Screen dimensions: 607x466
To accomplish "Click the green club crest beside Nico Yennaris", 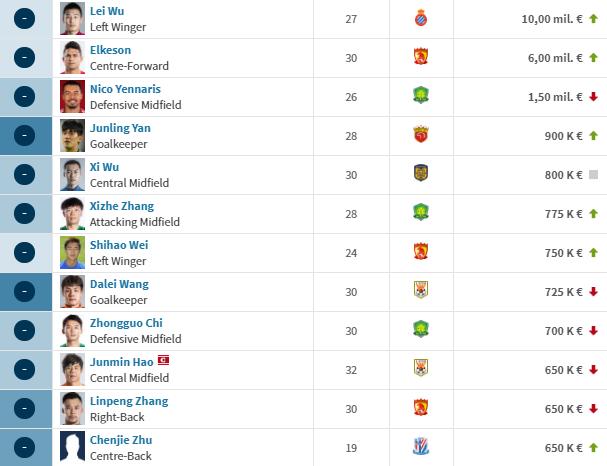I will coord(420,96).
